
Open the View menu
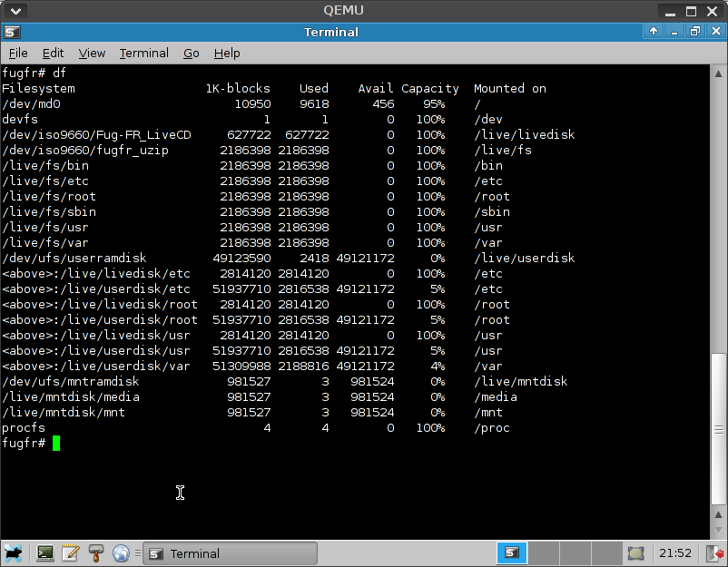pos(92,53)
